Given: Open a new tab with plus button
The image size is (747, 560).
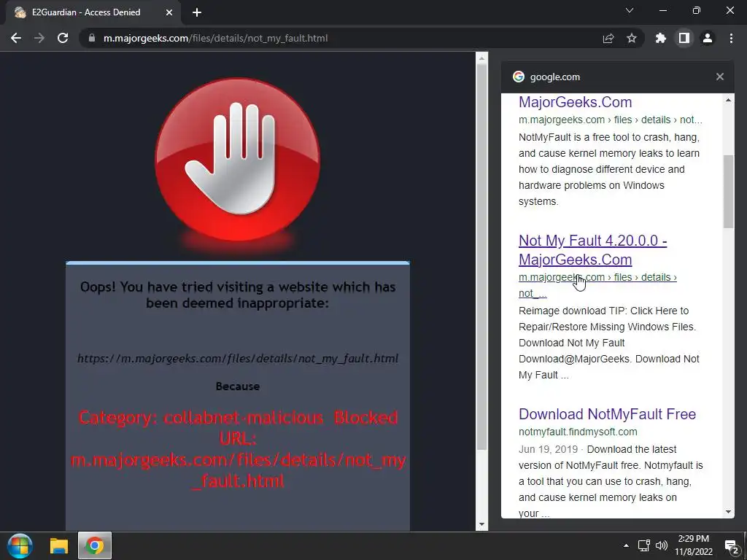Looking at the screenshot, I should 197,12.
